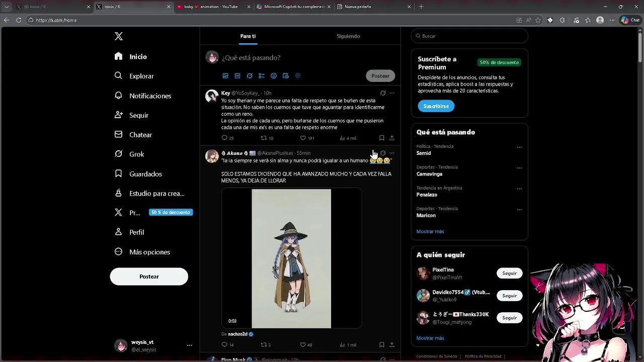Click Suscribirse Premium button

[436, 106]
